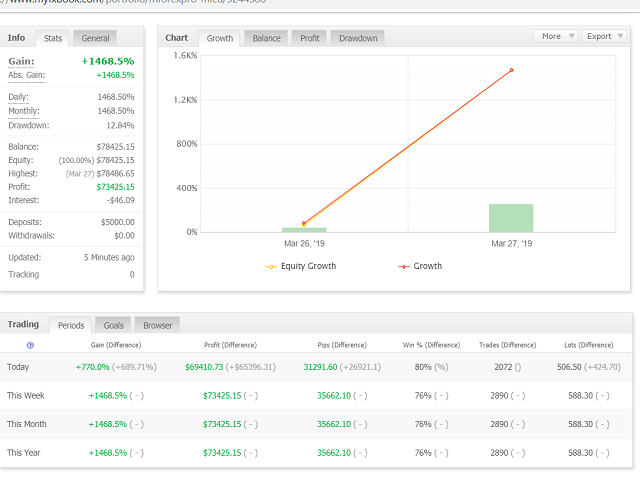
Task: Click the Interest value -$46.09
Action: [120, 200]
